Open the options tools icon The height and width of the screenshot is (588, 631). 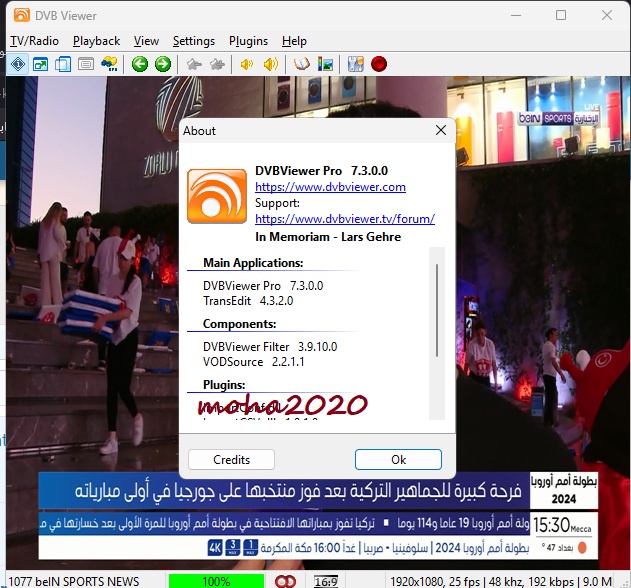coord(356,64)
